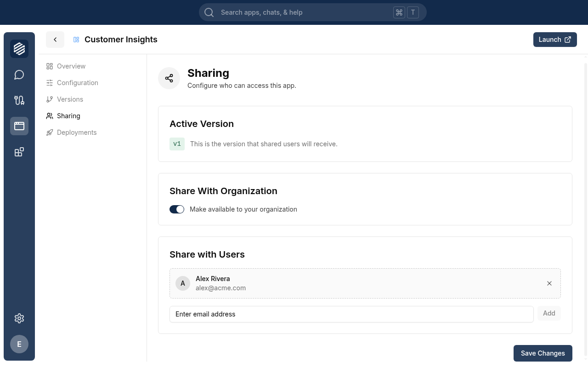Click the Add button
588x368 pixels.
[549, 313]
